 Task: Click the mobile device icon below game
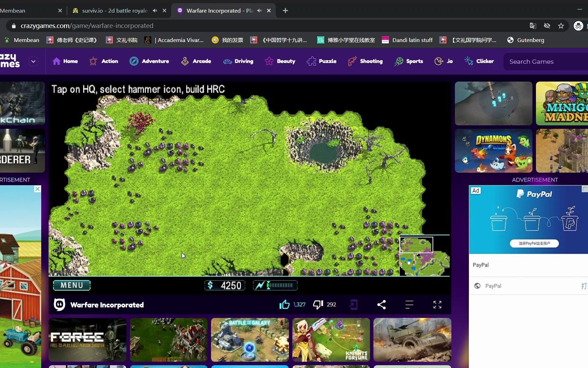354,305
